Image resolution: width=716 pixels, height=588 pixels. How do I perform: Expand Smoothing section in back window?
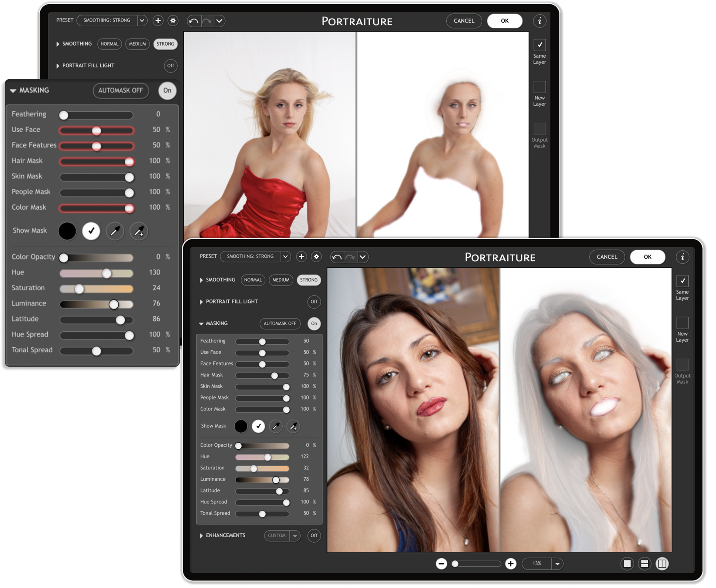[x=58, y=44]
